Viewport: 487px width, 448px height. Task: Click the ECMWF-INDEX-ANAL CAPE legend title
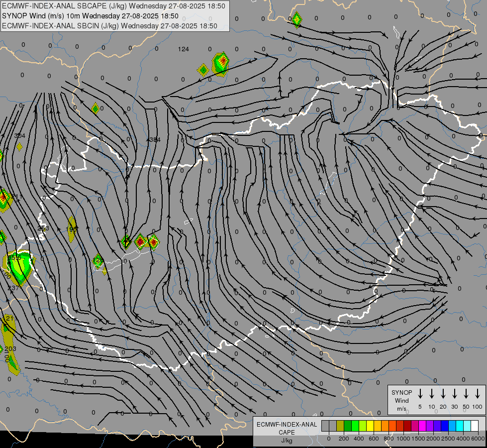coord(287,428)
